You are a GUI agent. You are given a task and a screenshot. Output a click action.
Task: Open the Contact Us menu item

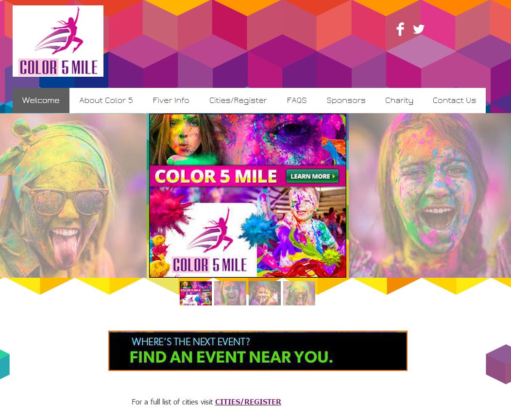click(x=454, y=101)
